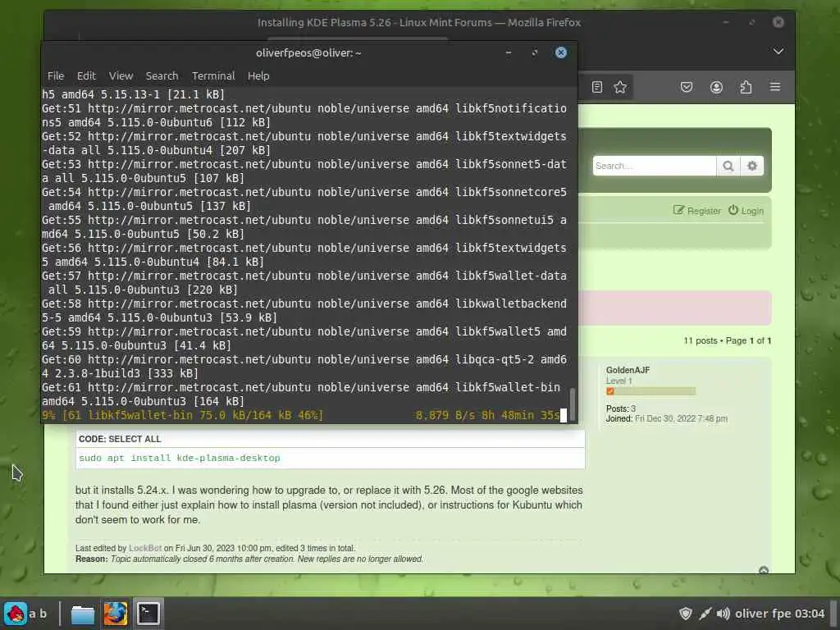Image resolution: width=840 pixels, height=630 pixels.
Task: Open the taskbar start menu bird icon
Action: (x=15, y=613)
